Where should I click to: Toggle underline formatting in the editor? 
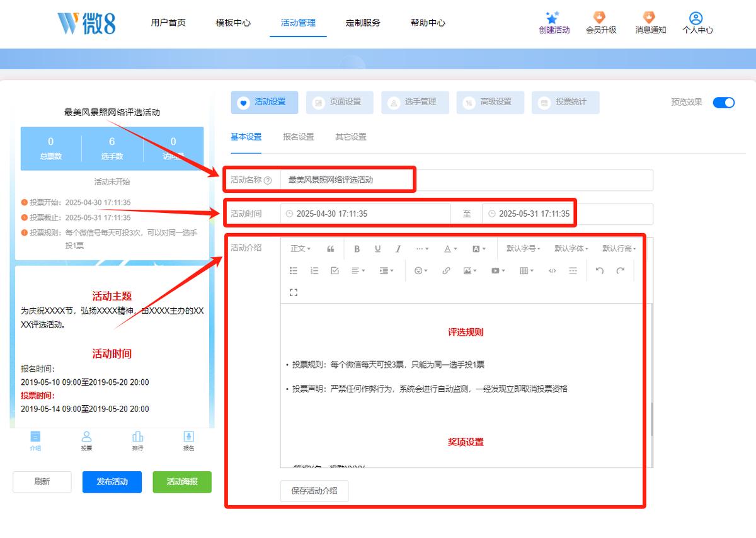pyautogui.click(x=377, y=249)
